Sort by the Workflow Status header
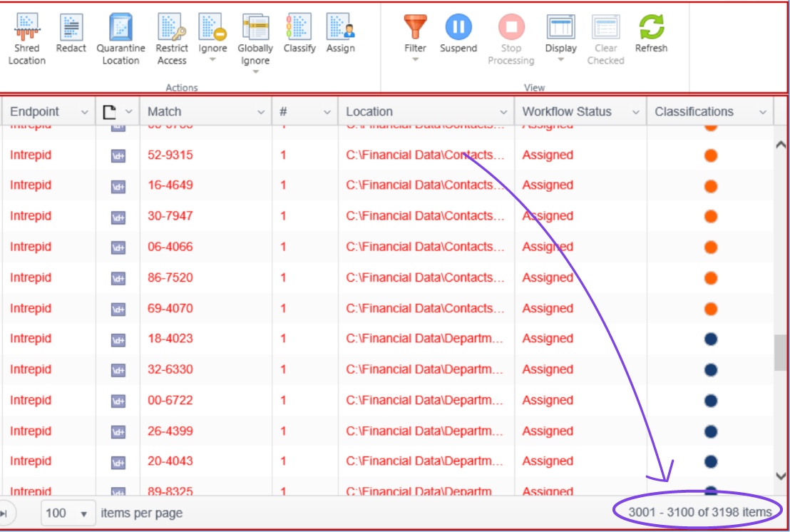 pos(567,112)
